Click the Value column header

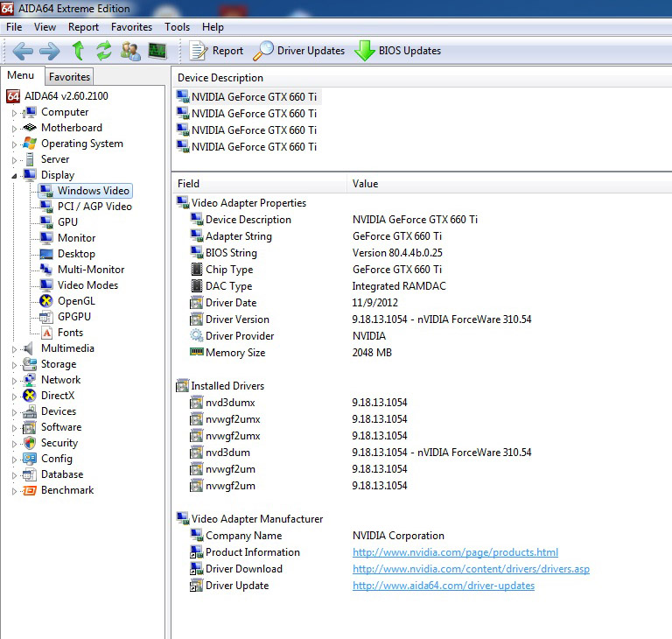click(509, 184)
